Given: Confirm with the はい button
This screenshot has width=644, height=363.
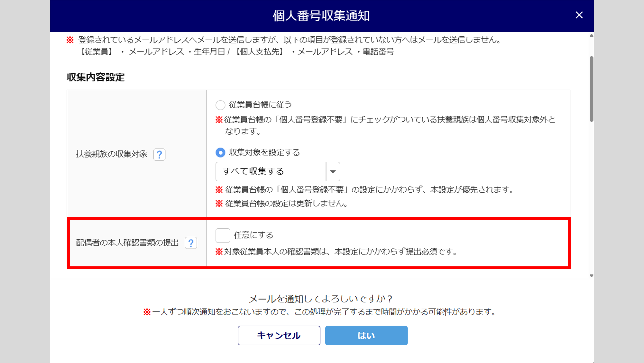Looking at the screenshot, I should (x=366, y=336).
